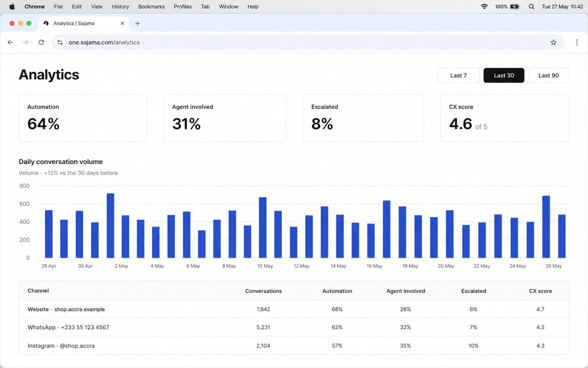
Task: Click the address bar URL field
Action: coord(308,42)
